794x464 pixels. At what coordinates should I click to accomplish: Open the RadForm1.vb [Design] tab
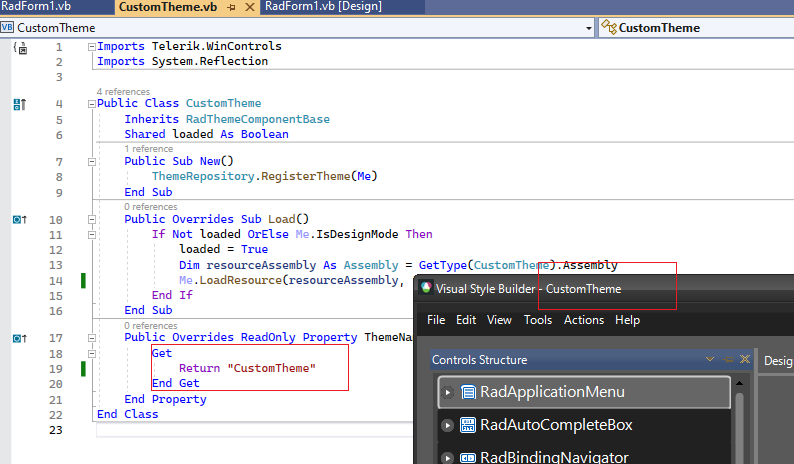[x=324, y=7]
